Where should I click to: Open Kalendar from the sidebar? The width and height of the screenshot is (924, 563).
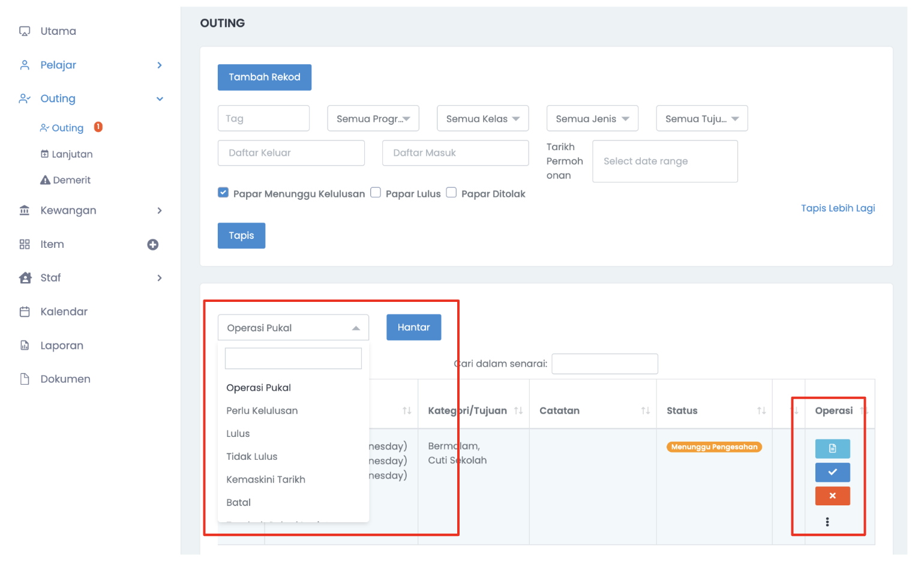pos(64,312)
